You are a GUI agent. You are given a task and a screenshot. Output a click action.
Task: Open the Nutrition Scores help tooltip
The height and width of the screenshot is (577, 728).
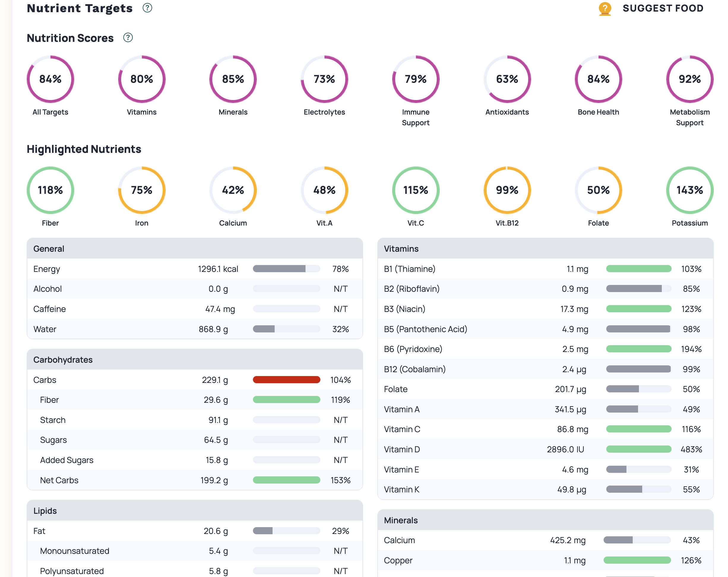point(128,37)
